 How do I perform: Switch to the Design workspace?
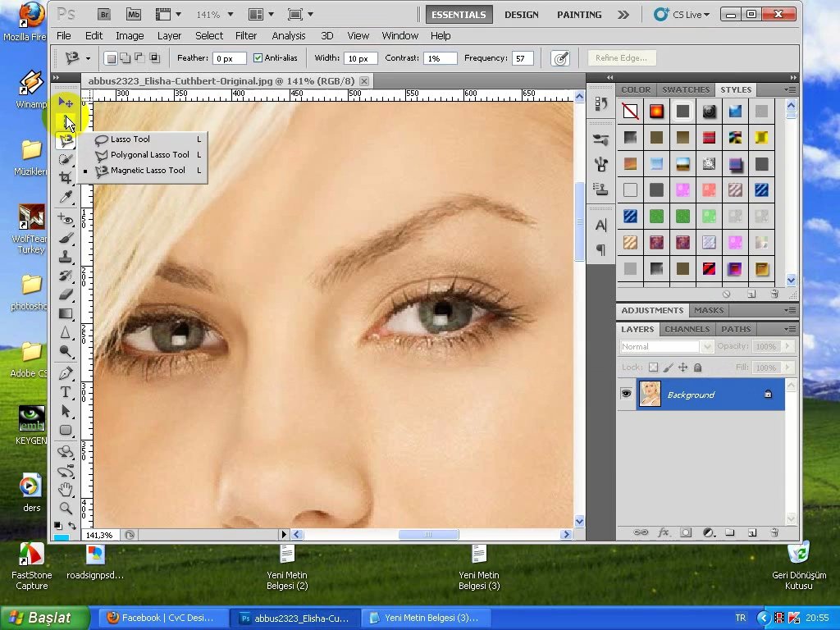521,15
